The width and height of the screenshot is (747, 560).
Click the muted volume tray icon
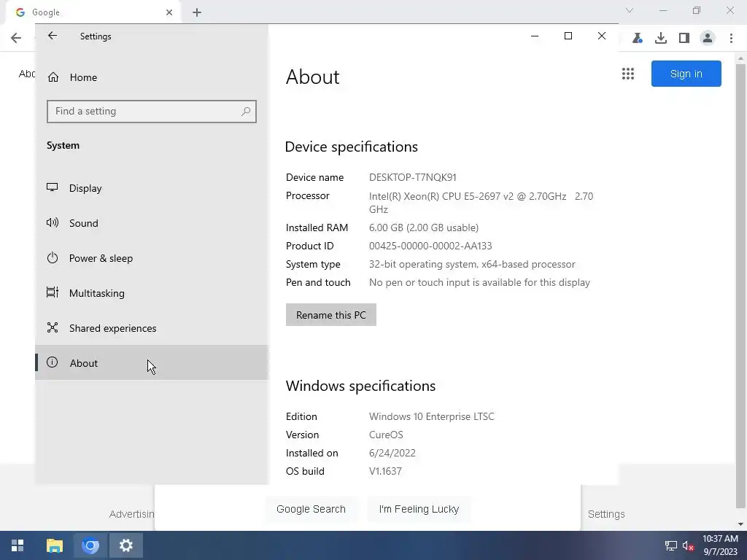pos(688,545)
